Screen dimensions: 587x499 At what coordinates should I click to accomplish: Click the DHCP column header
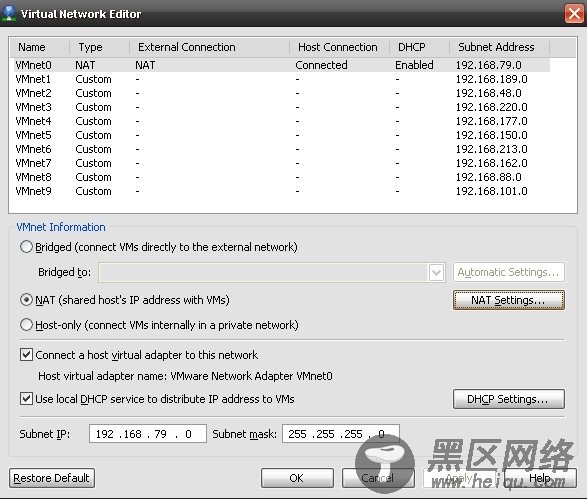pos(420,47)
